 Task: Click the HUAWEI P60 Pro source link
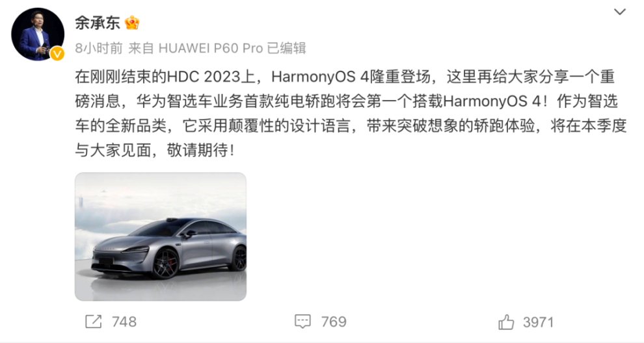click(x=211, y=49)
